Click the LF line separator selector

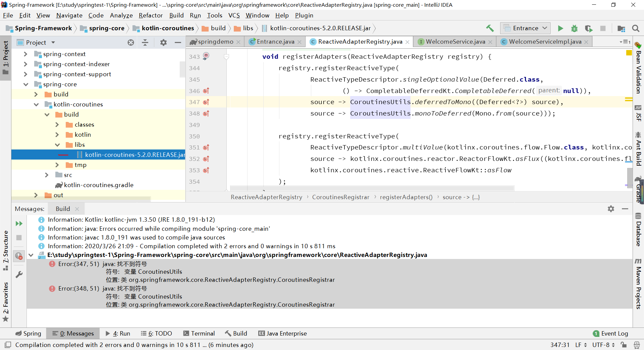(x=581, y=345)
